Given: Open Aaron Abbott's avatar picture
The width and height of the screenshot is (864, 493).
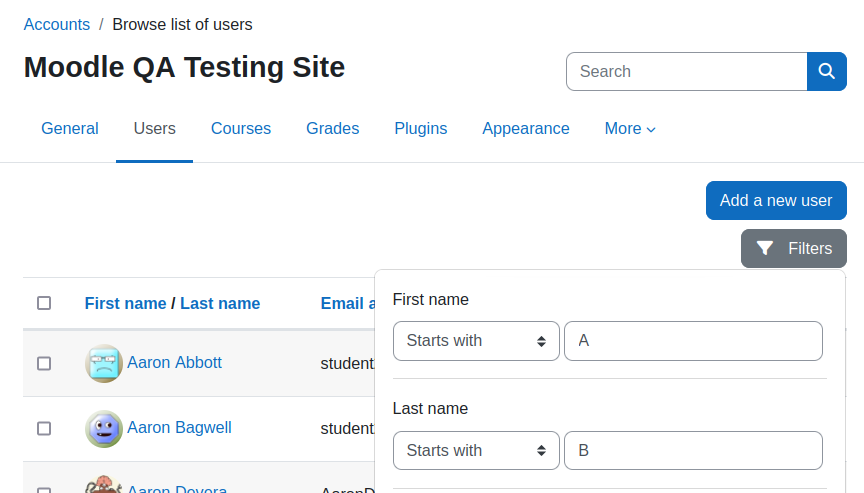Looking at the screenshot, I should click(104, 364).
